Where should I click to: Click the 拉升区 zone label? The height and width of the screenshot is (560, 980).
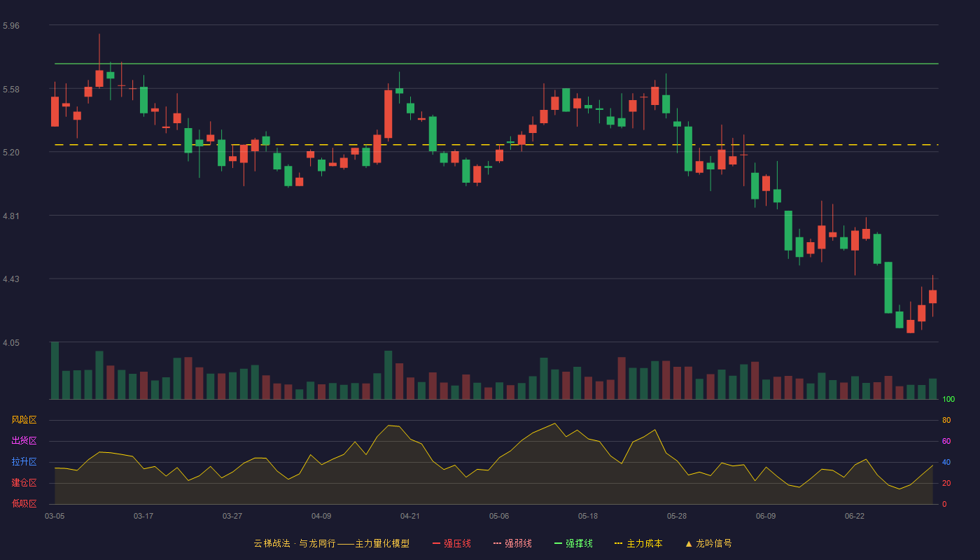[x=24, y=462]
